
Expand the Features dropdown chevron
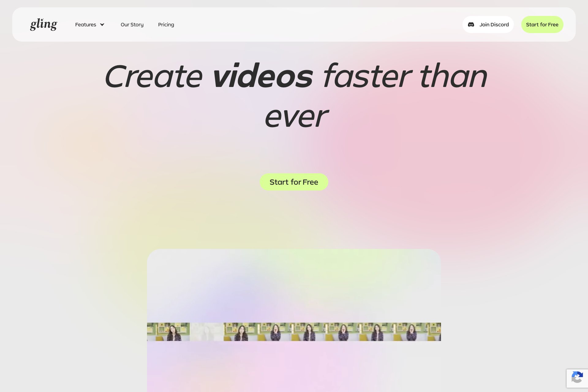pyautogui.click(x=102, y=24)
